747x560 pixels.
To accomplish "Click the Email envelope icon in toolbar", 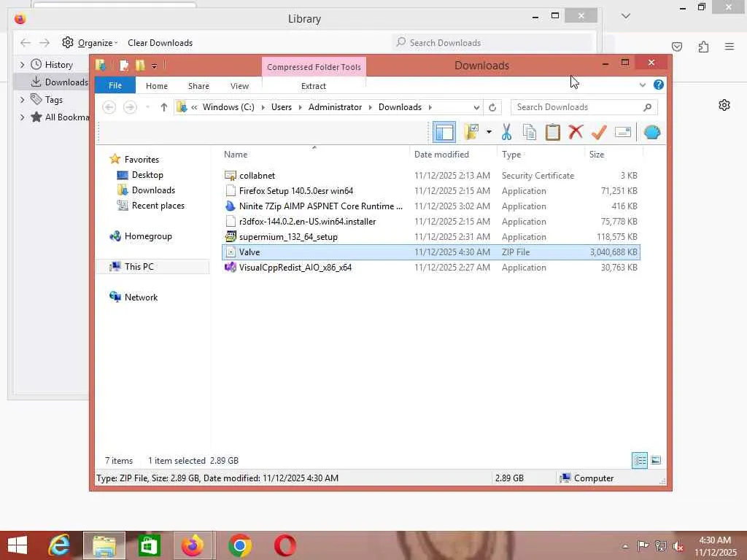I will tap(623, 132).
